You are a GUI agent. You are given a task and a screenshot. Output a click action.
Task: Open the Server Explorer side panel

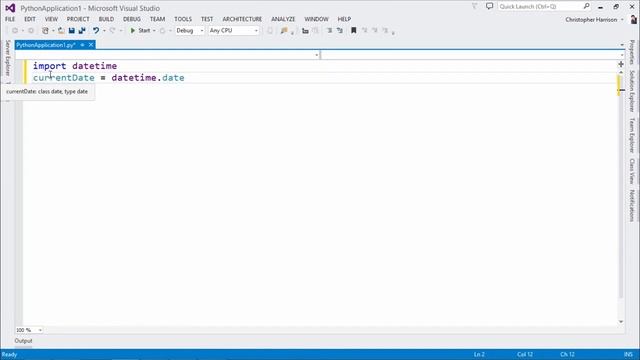(7, 58)
